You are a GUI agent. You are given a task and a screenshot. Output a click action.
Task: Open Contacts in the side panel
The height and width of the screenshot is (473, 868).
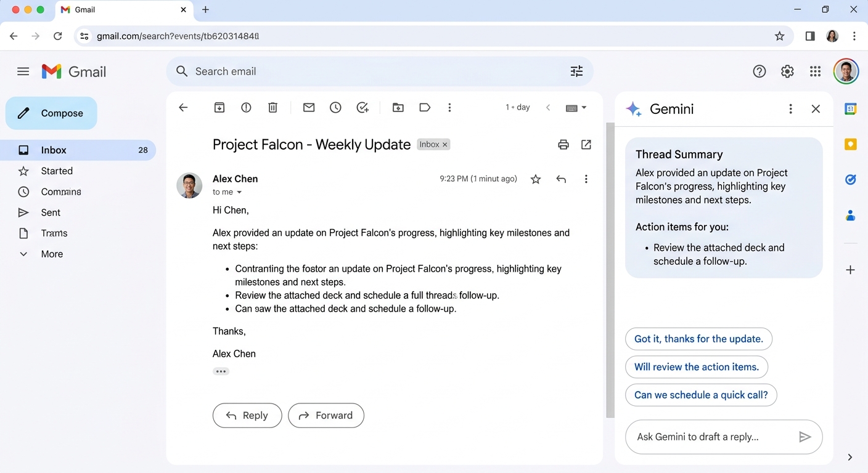851,216
